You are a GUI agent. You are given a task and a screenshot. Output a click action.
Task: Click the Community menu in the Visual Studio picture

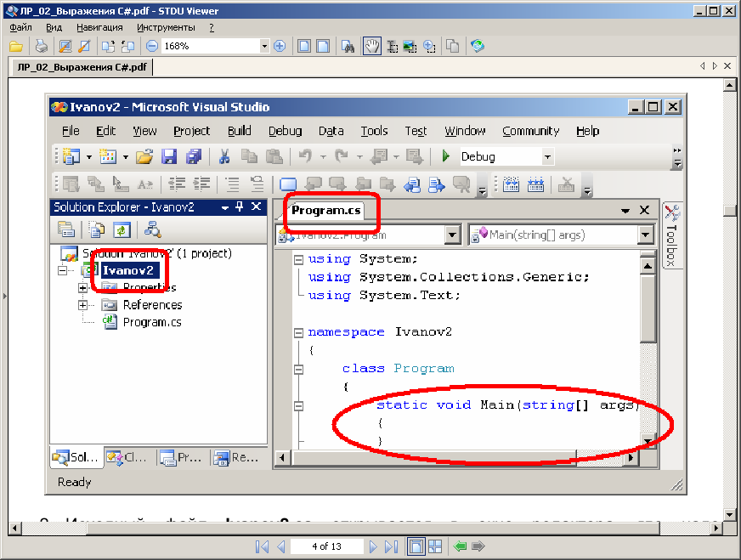point(531,131)
